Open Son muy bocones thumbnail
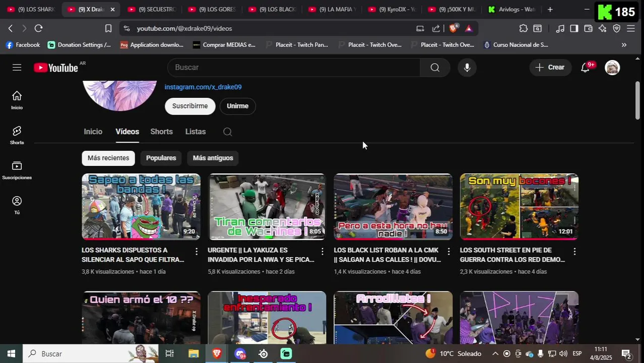The image size is (644, 363). tap(519, 207)
